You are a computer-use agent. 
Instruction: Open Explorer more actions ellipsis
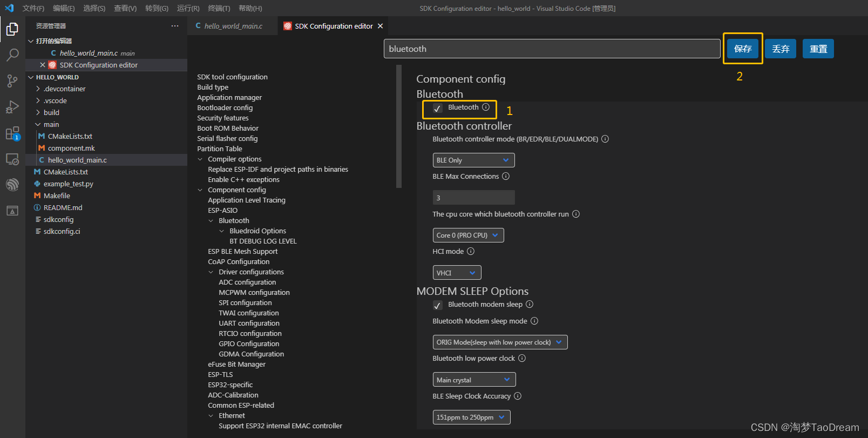174,26
